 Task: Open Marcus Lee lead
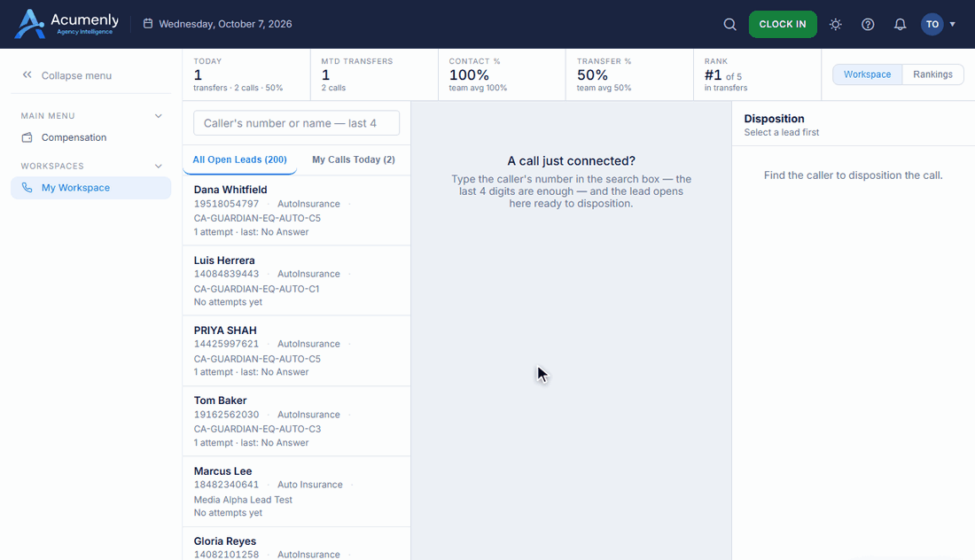[297, 492]
